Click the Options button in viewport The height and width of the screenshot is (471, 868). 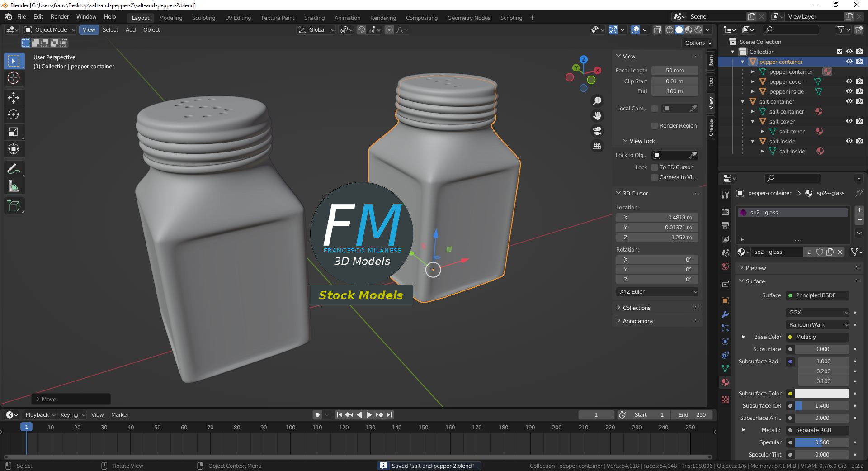(x=698, y=43)
